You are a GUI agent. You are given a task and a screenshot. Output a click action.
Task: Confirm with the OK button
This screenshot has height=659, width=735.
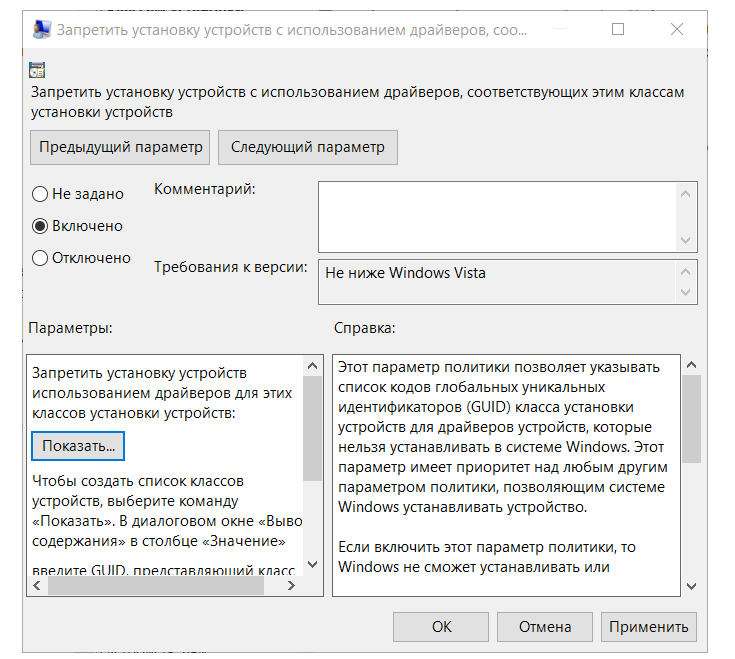(442, 627)
